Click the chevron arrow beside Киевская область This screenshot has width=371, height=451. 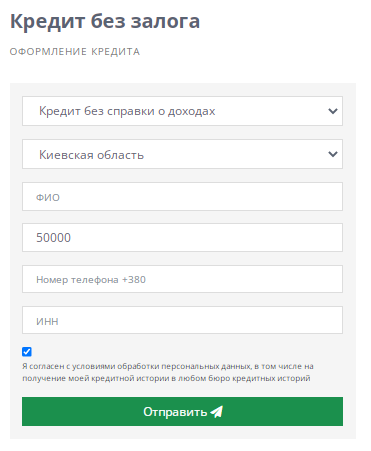click(x=333, y=154)
